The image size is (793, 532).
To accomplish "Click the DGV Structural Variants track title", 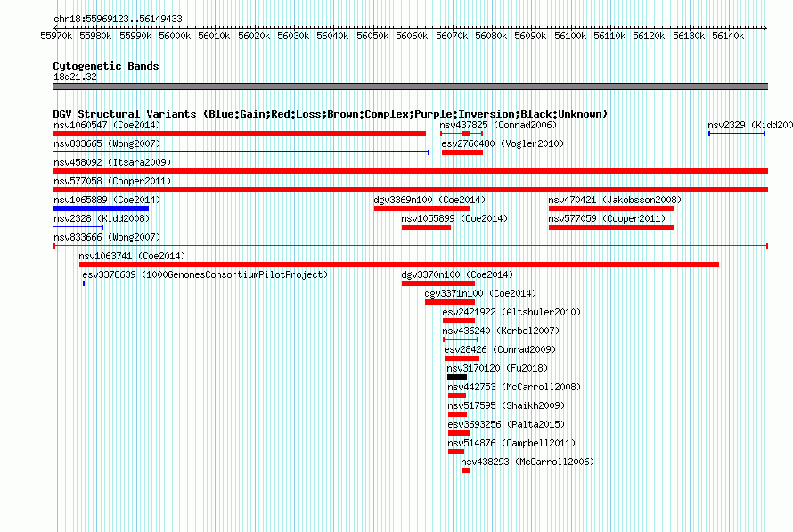I will point(331,114).
